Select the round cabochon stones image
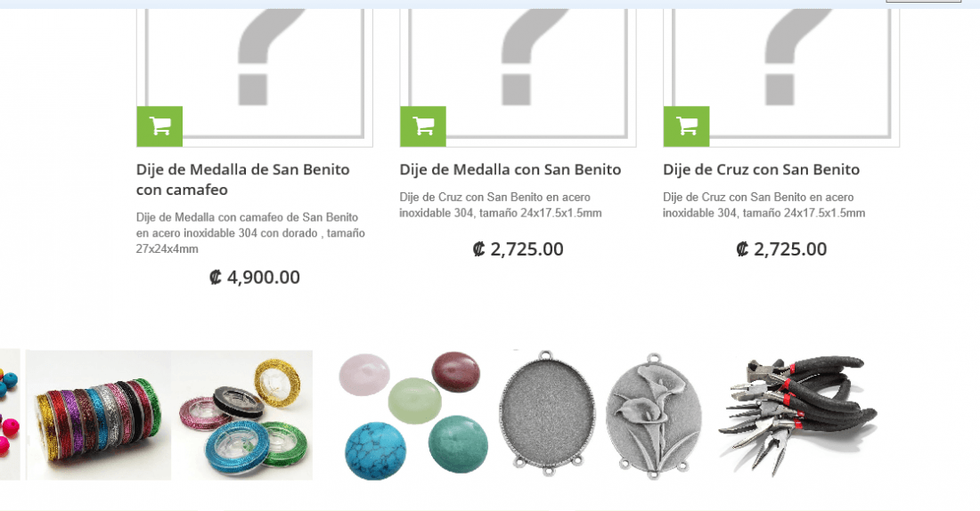 413,415
